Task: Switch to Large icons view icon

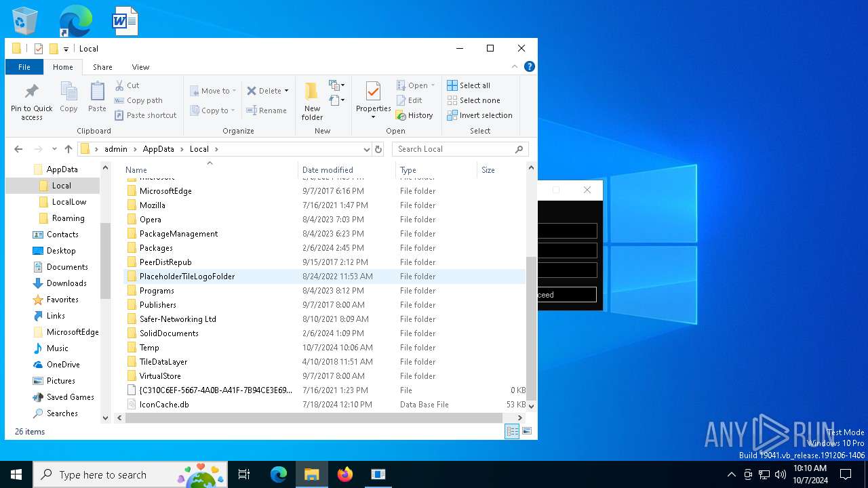Action: click(x=527, y=431)
